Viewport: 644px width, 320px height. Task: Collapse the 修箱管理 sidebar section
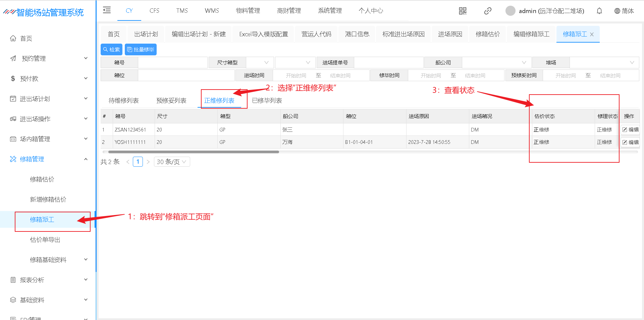[x=86, y=159]
